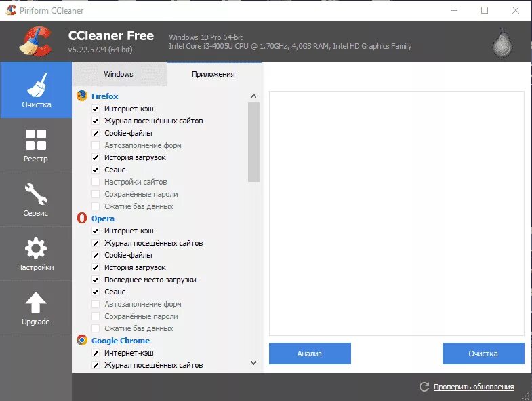The width and height of the screenshot is (532, 401).
Task: Click the Firefox browser icon
Action: click(x=82, y=96)
